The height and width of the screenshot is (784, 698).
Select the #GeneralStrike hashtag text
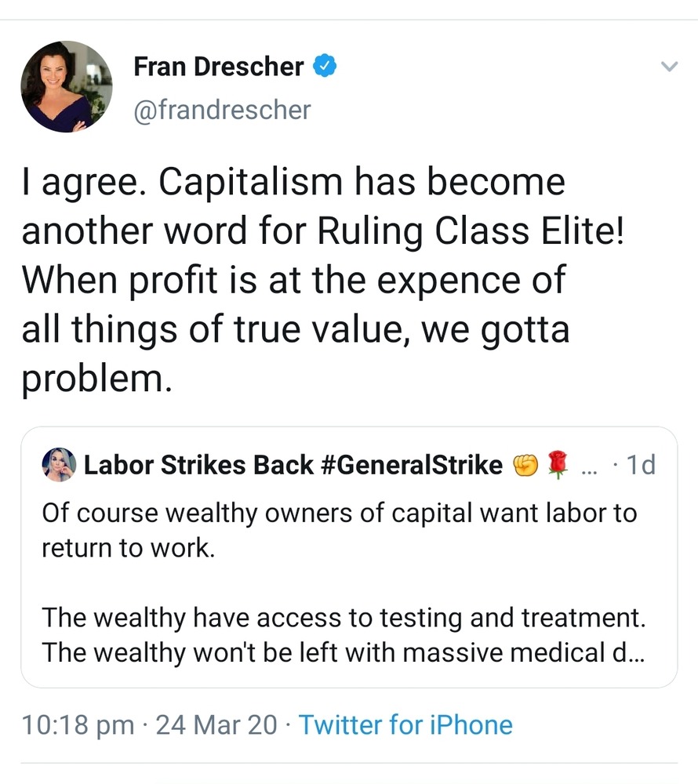click(x=412, y=466)
